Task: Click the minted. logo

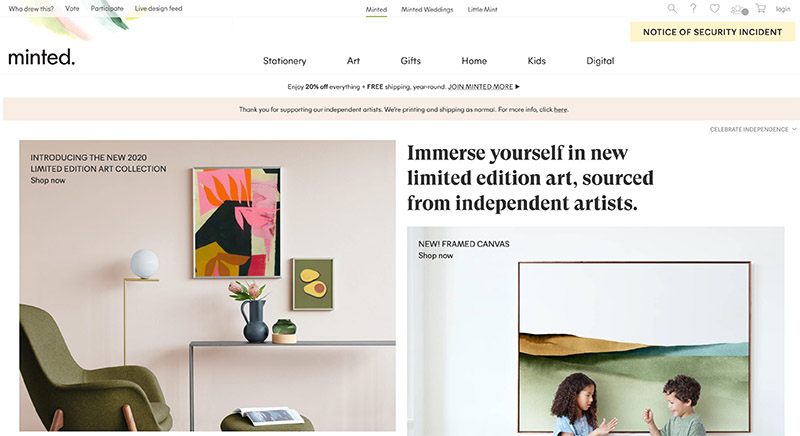Action: pyautogui.click(x=41, y=57)
